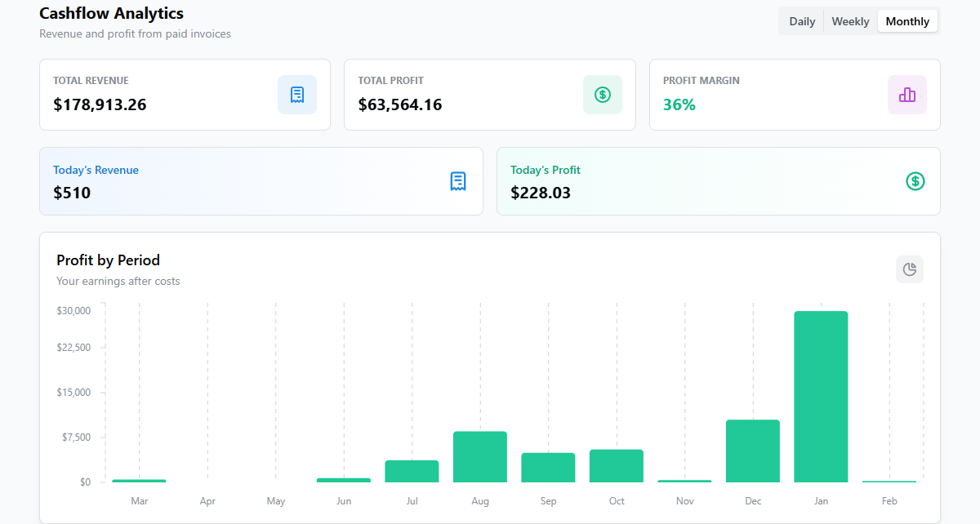Viewport: 980px width, 524px height.
Task: Click the Profit Margin 36% value
Action: tap(679, 104)
